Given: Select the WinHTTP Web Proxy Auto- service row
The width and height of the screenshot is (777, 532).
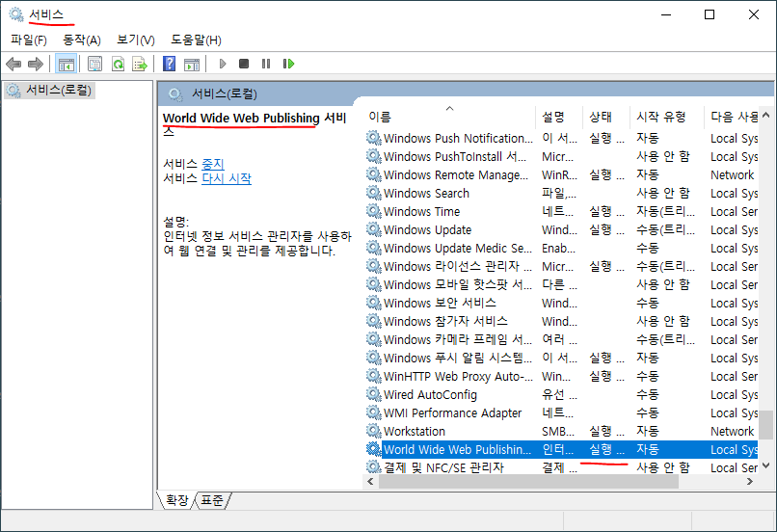Looking at the screenshot, I should click(561, 377).
